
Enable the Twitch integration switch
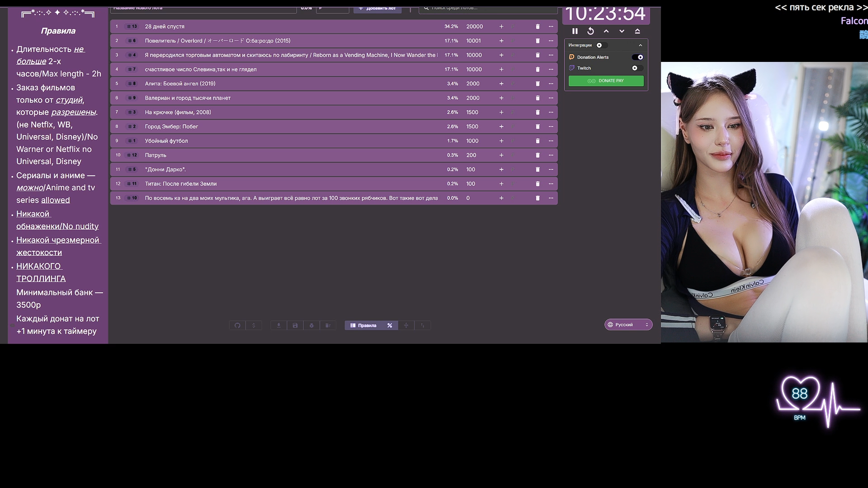pos(637,68)
